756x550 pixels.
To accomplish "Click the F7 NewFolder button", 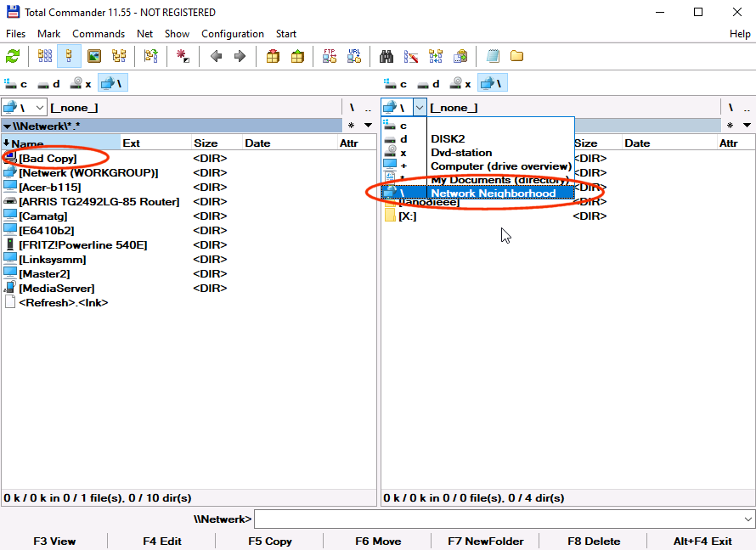I will coord(485,541).
